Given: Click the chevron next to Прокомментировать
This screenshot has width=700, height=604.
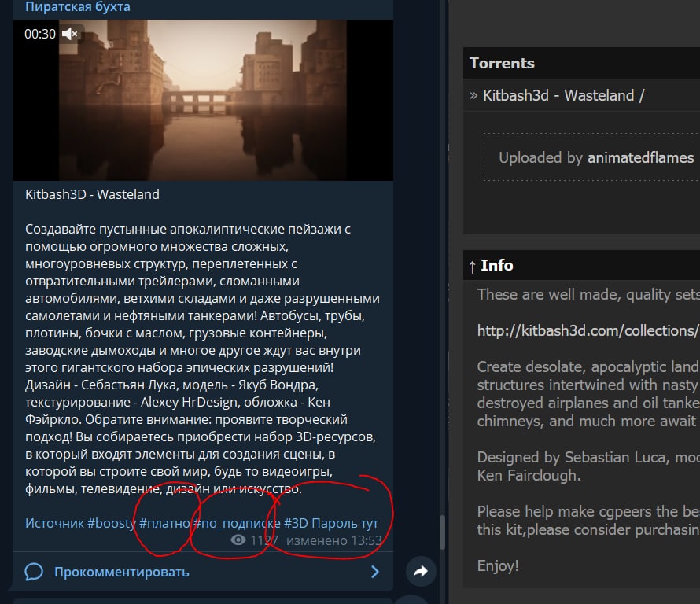Looking at the screenshot, I should (375, 572).
